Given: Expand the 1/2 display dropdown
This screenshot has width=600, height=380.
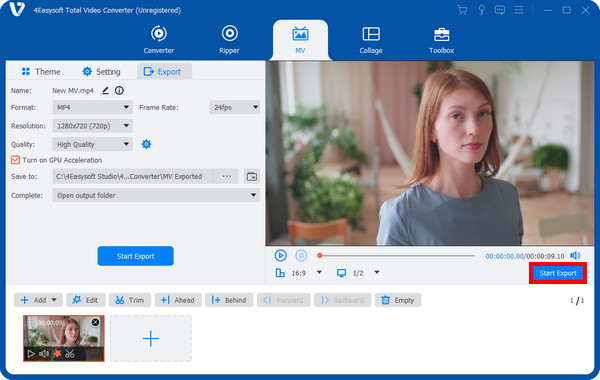Looking at the screenshot, I should (x=377, y=272).
